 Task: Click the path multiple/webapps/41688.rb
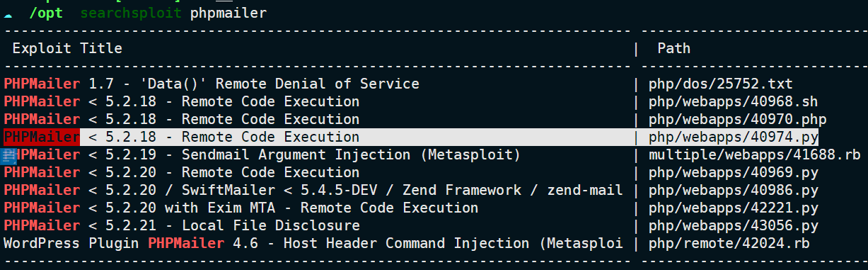(x=754, y=155)
